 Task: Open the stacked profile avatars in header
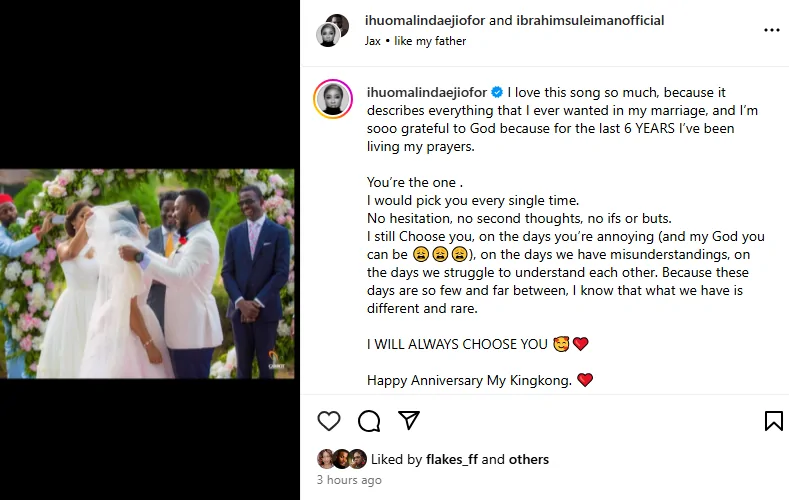coord(333,30)
